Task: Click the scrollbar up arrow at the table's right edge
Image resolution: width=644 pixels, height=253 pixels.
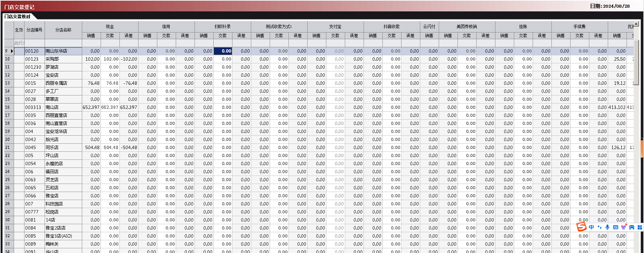Action: pos(636,24)
